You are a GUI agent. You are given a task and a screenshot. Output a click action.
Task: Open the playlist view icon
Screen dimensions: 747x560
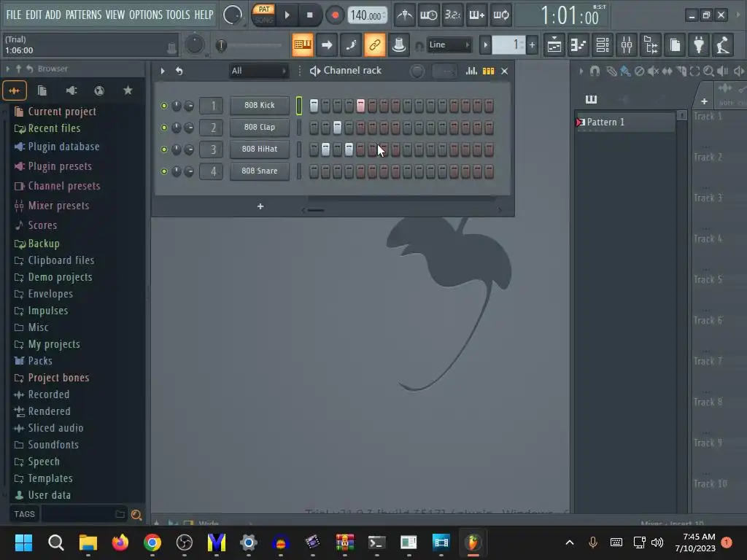(x=554, y=44)
